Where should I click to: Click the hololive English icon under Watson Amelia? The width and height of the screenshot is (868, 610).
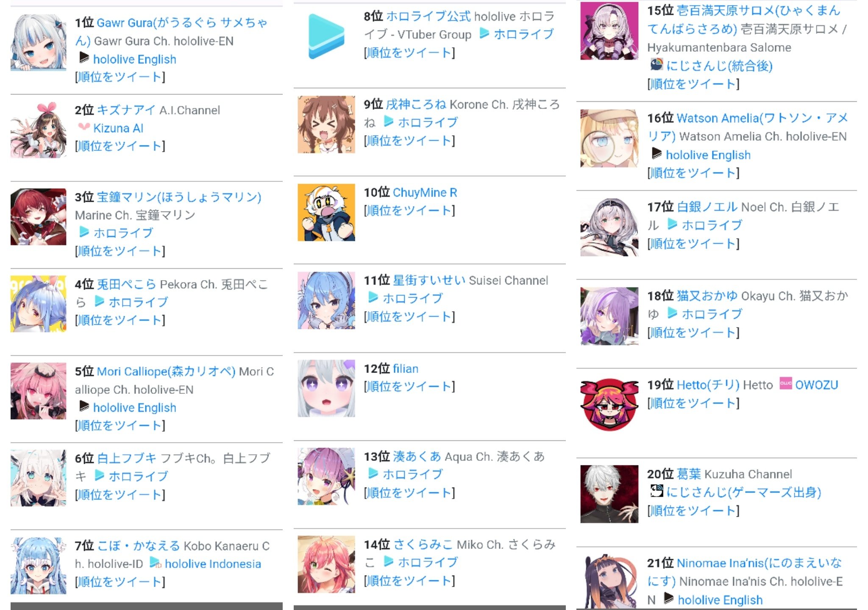coord(657,153)
